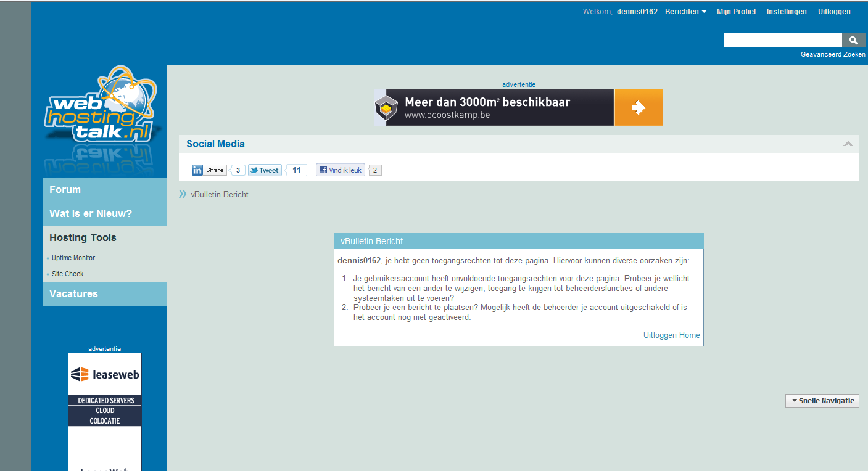Viewport: 868px width, 471px height.
Task: Open the Site Check tool link
Action: 67,274
